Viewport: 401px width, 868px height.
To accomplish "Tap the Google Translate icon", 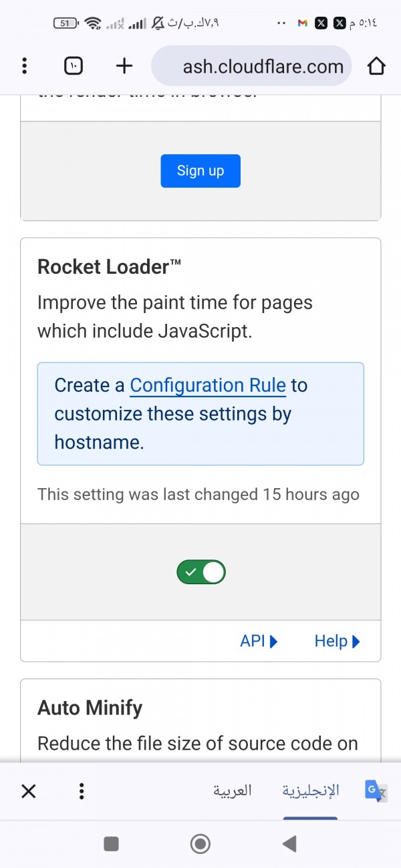I will point(375,791).
